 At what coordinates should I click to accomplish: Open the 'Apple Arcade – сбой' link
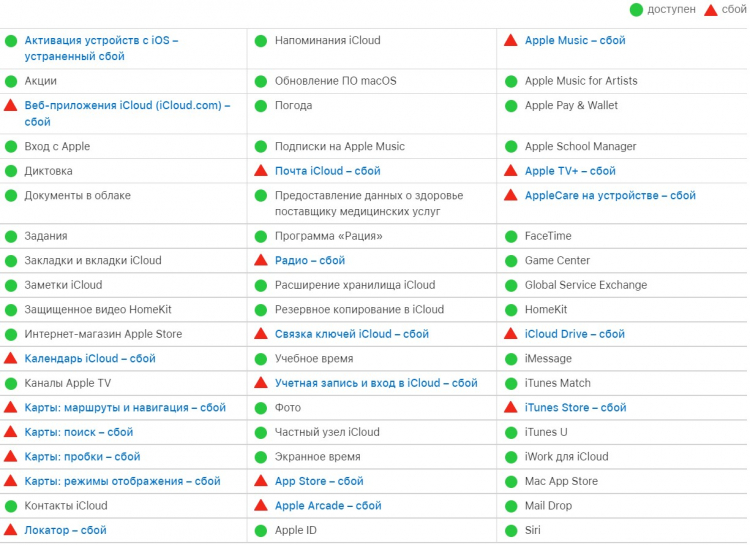[x=328, y=505]
